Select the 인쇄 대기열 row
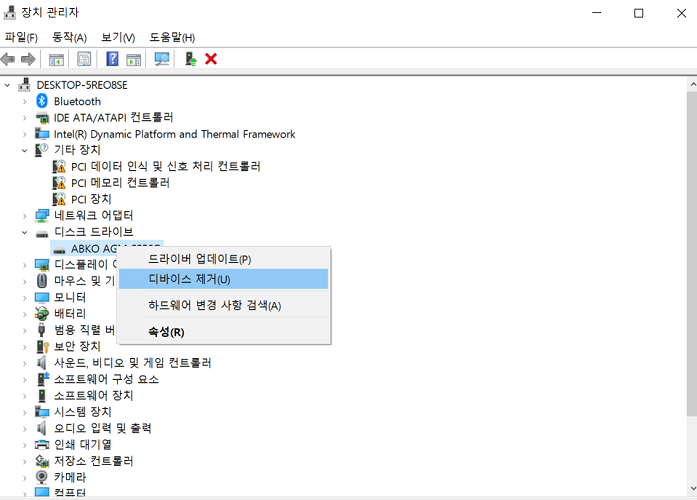Viewport: 697px width, 500px height. 83,444
